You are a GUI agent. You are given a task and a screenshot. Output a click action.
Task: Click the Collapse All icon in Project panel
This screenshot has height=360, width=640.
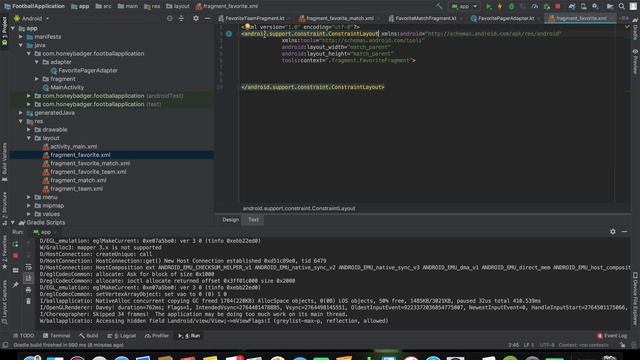[x=181, y=18]
